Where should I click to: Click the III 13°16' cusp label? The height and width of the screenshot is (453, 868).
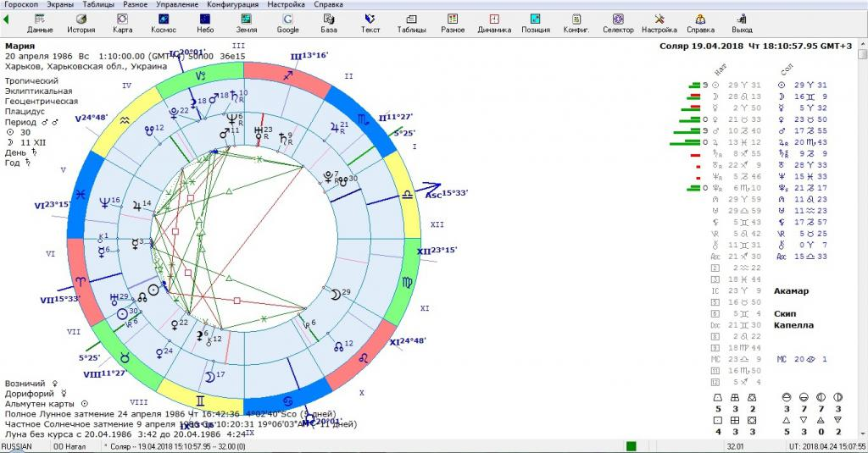309,55
